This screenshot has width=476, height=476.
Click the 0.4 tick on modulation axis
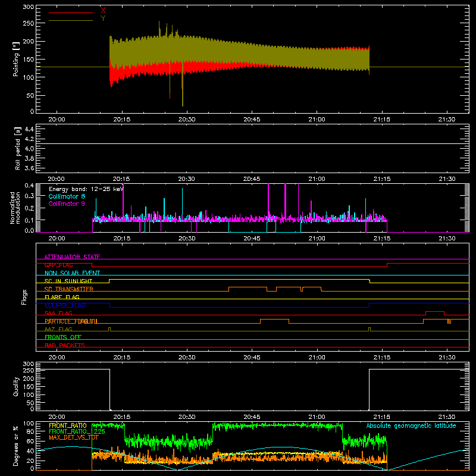point(29,186)
